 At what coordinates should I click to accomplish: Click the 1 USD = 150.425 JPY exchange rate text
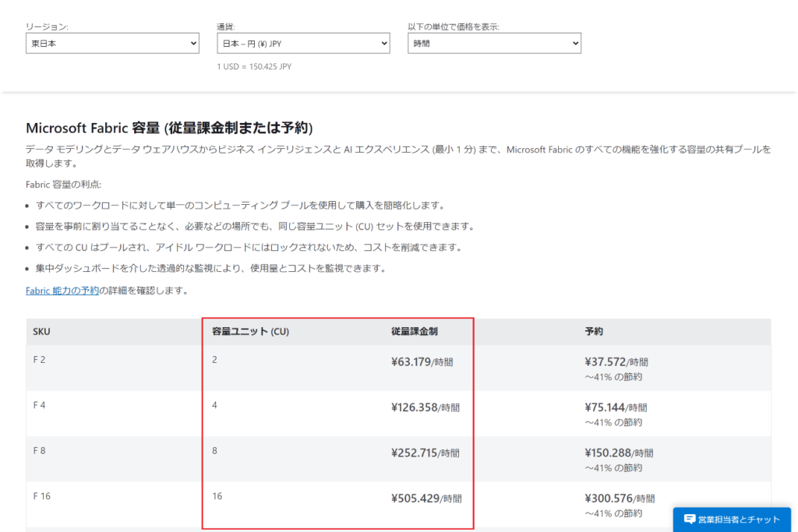pos(254,67)
